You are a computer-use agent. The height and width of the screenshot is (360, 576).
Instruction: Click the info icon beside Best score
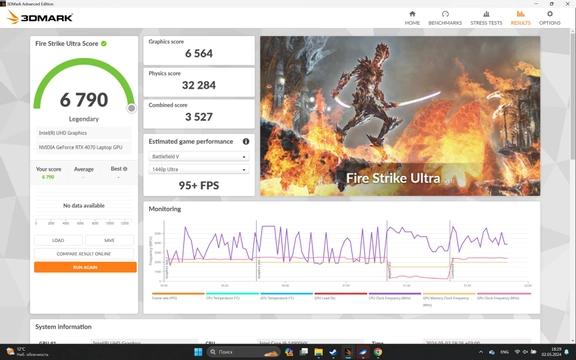click(x=125, y=169)
